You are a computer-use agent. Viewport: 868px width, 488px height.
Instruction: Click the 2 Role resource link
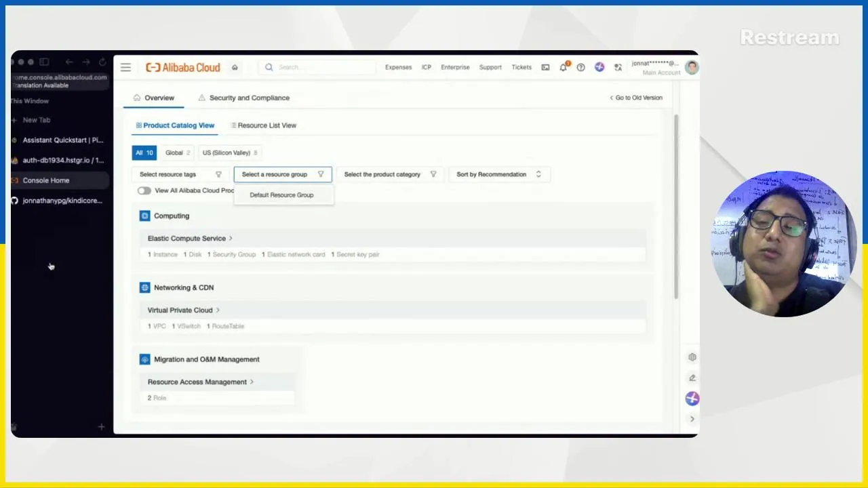click(x=157, y=398)
